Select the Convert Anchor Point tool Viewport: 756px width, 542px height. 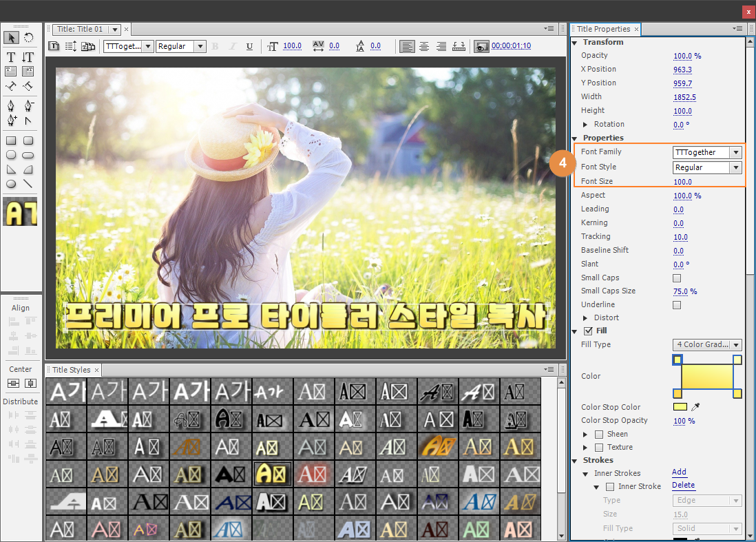click(28, 121)
